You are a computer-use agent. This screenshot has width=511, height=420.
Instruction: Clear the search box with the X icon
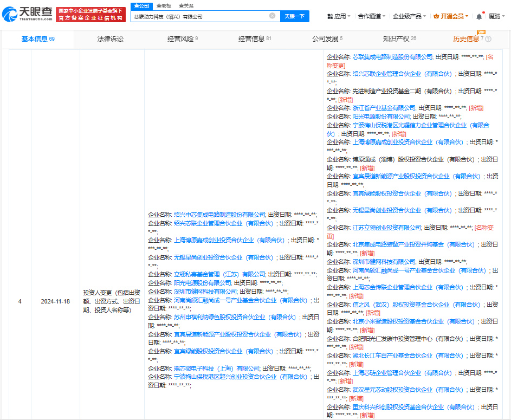click(272, 16)
